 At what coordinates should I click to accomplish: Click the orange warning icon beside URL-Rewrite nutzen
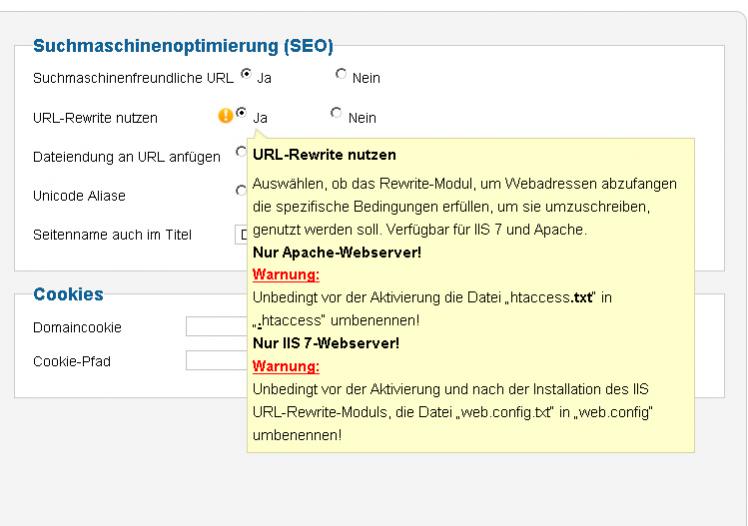224,117
